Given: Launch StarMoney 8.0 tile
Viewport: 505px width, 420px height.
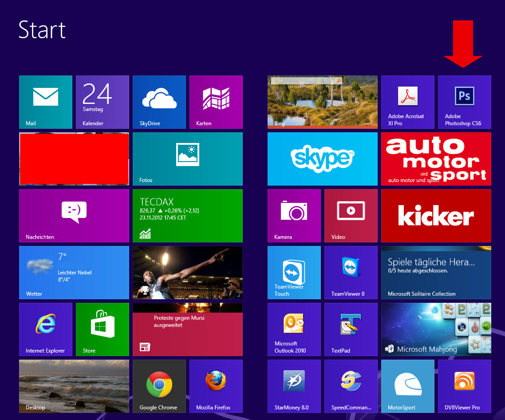Looking at the screenshot, I should pos(294,386).
